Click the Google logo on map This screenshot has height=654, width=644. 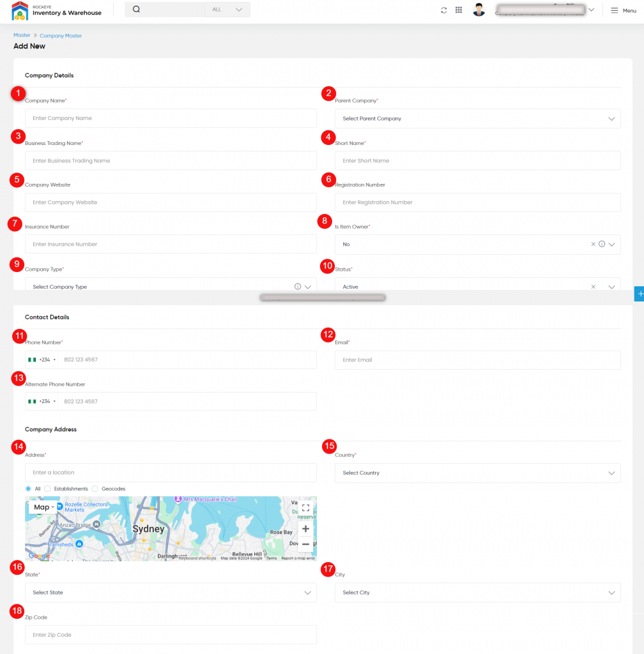pos(39,556)
